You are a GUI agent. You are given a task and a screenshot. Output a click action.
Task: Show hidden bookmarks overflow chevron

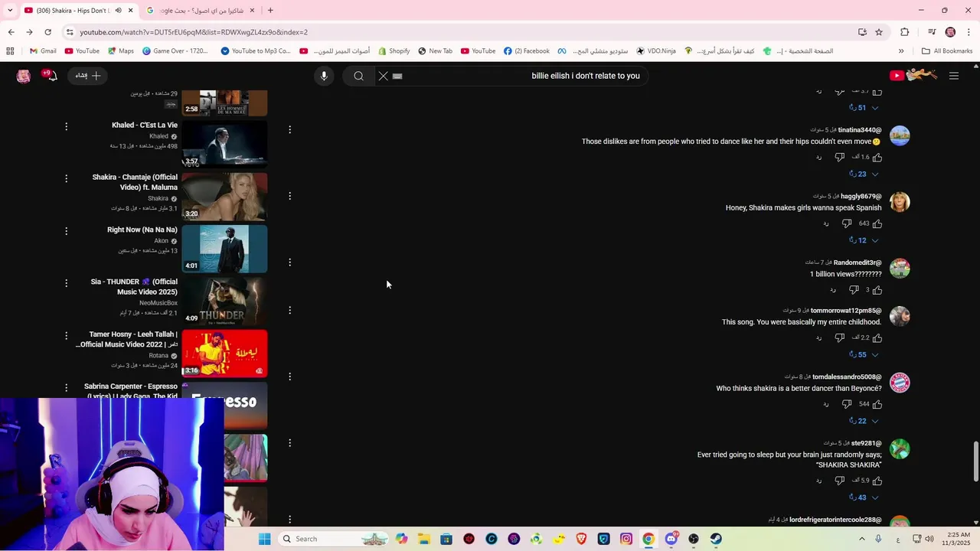pos(901,51)
